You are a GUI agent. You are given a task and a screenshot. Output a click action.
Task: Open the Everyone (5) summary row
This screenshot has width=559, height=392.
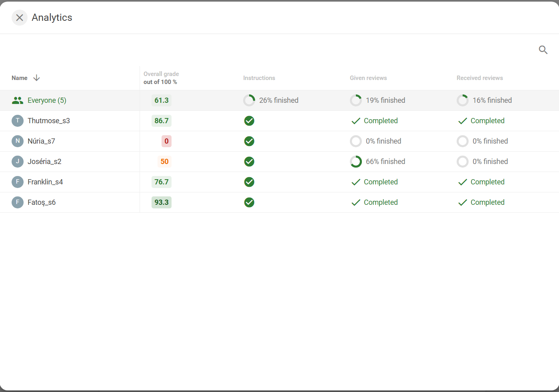point(47,100)
